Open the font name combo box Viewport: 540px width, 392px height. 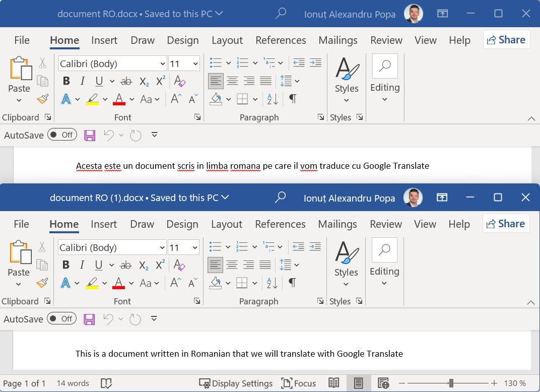tap(112, 63)
